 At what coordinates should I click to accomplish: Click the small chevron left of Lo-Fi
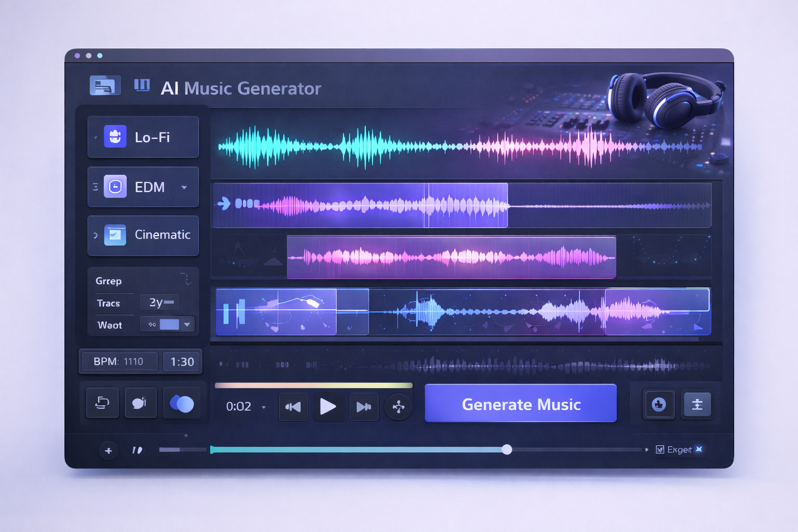point(96,138)
